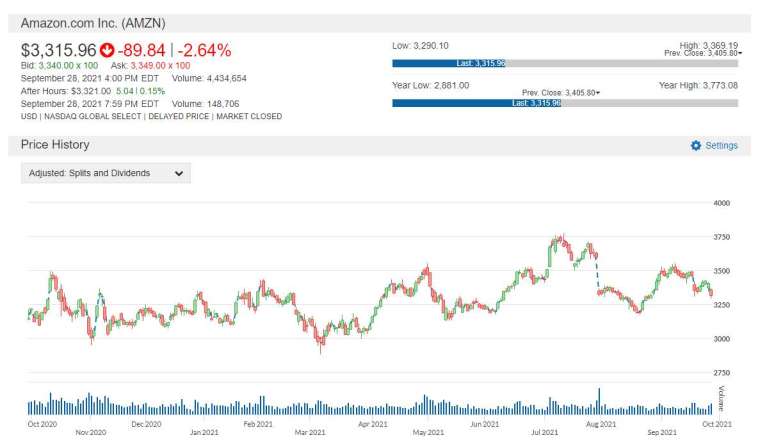Click the Jun 2021 date axis label

[484, 424]
